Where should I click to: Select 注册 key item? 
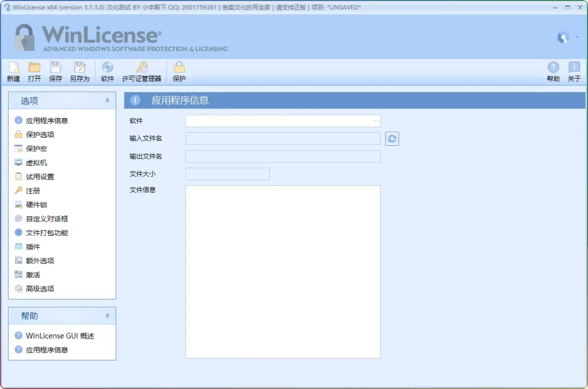pos(28,190)
